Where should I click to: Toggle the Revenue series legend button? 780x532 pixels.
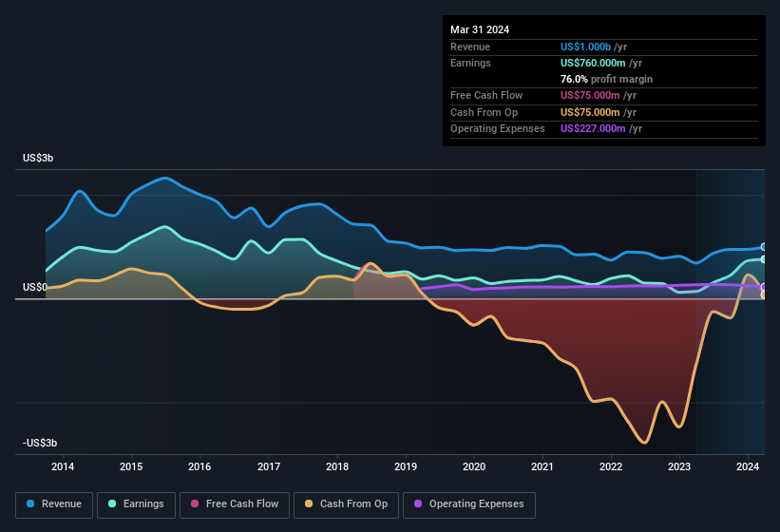[55, 504]
